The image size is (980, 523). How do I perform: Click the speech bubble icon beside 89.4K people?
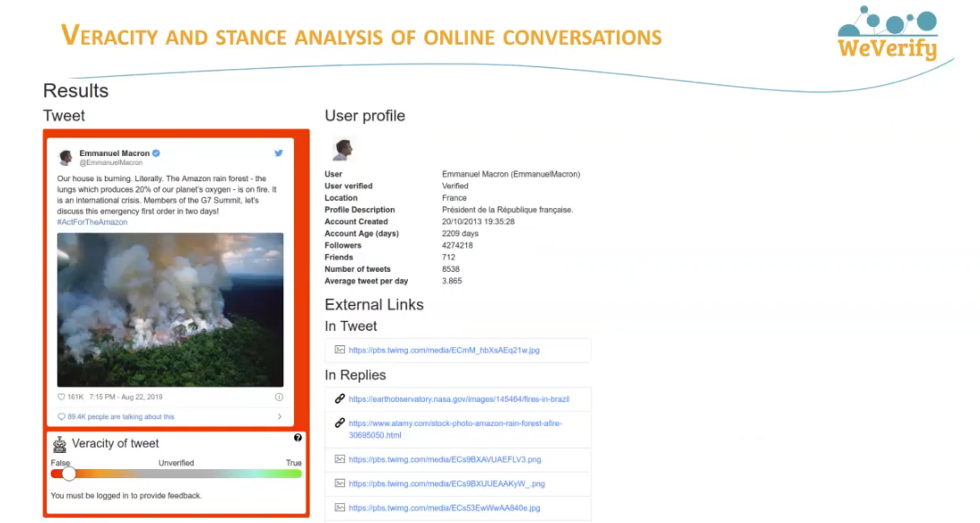pyautogui.click(x=61, y=416)
